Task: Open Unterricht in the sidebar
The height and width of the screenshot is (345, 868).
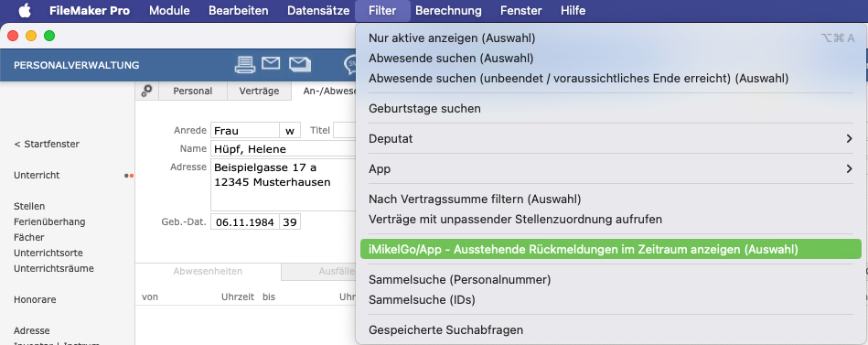Action: [37, 175]
